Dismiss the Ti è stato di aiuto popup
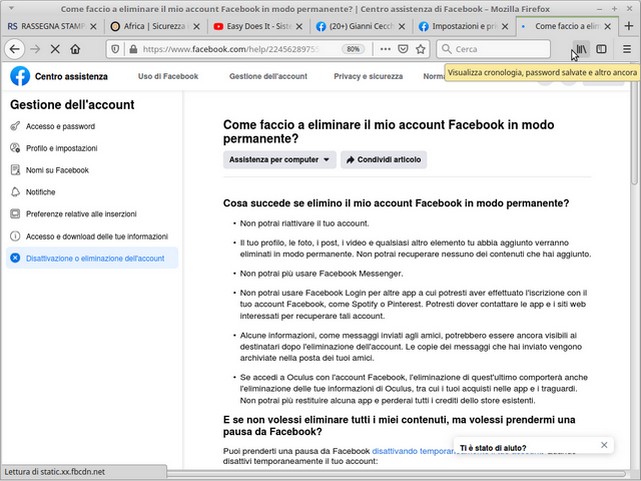Image resolution: width=641 pixels, height=481 pixels. [x=604, y=445]
